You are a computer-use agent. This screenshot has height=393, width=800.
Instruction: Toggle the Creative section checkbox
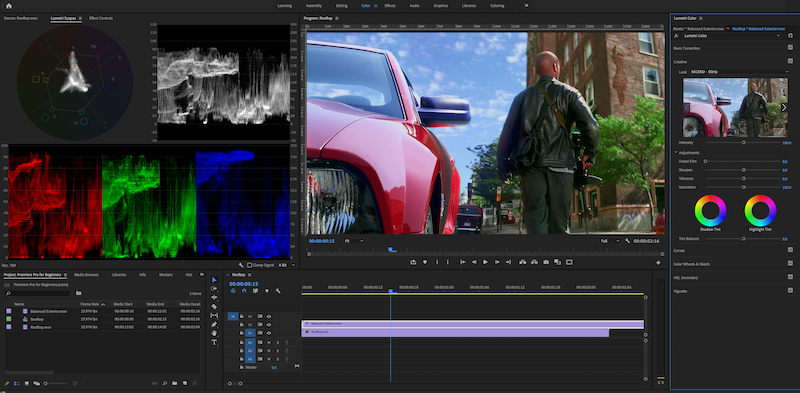click(x=790, y=61)
